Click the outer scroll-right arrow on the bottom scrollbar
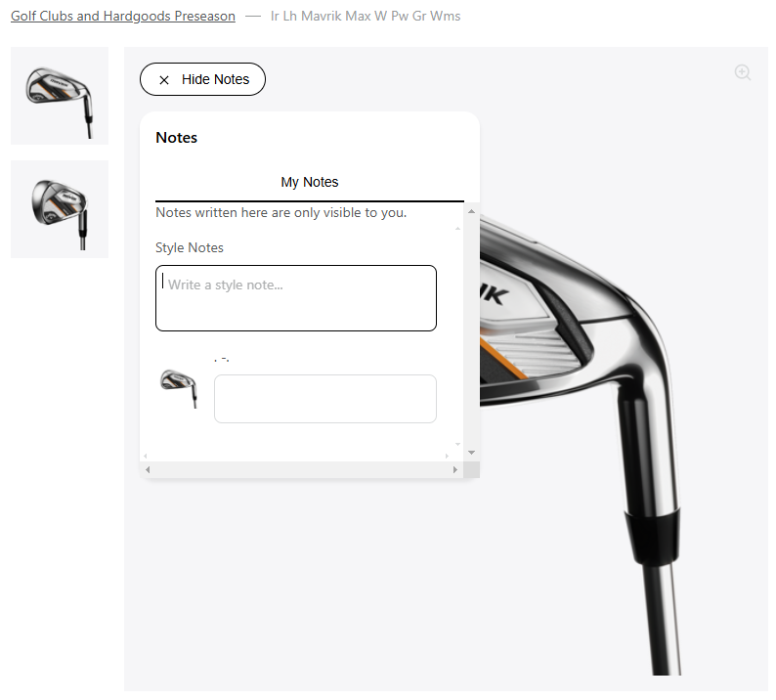 pyautogui.click(x=454, y=469)
